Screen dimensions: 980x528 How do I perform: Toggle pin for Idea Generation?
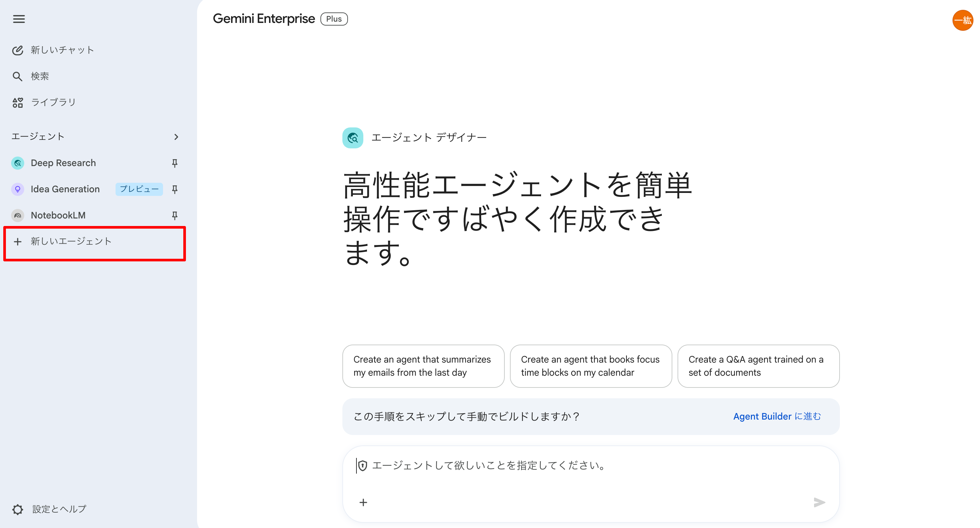[174, 189]
